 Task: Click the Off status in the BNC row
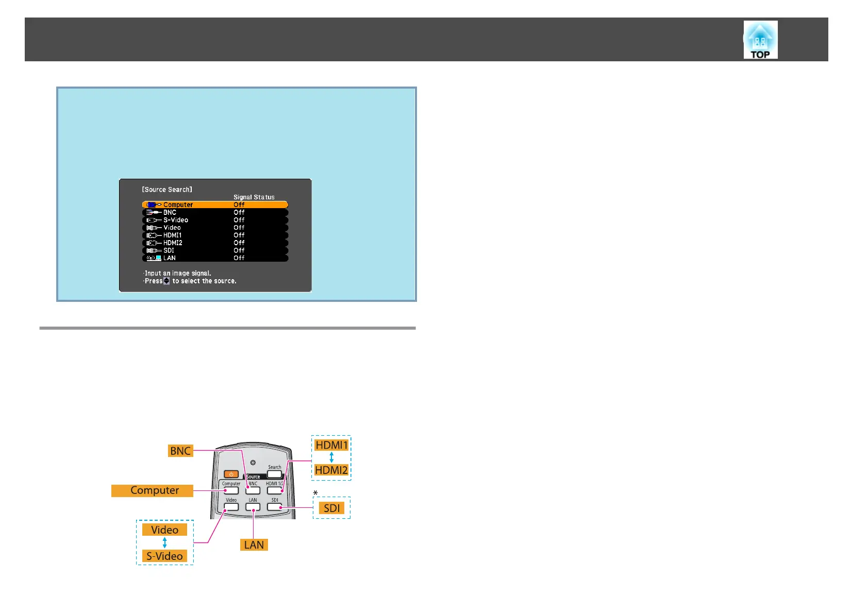coord(239,212)
